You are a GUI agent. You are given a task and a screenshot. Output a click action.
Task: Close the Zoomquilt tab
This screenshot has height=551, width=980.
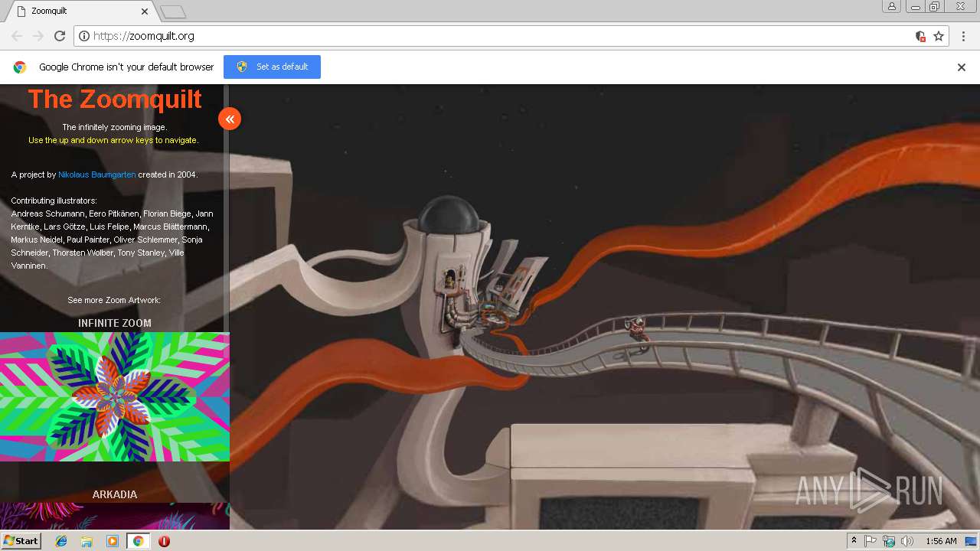coord(145,11)
